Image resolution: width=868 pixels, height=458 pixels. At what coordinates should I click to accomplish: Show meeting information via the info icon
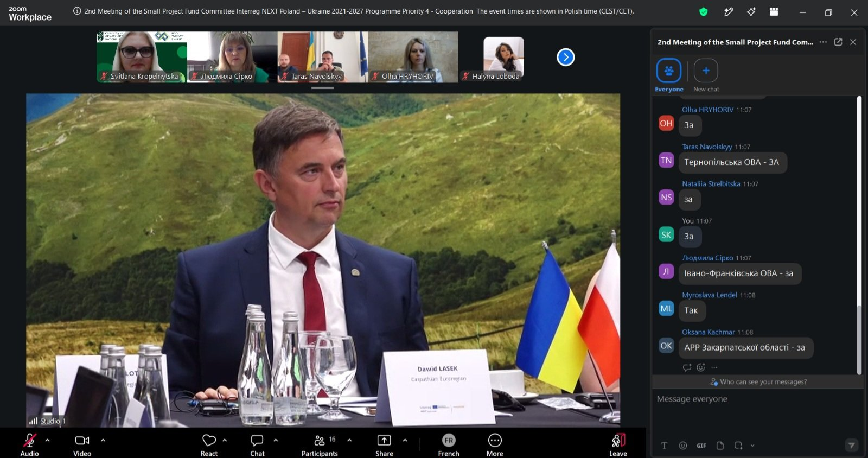pyautogui.click(x=77, y=11)
